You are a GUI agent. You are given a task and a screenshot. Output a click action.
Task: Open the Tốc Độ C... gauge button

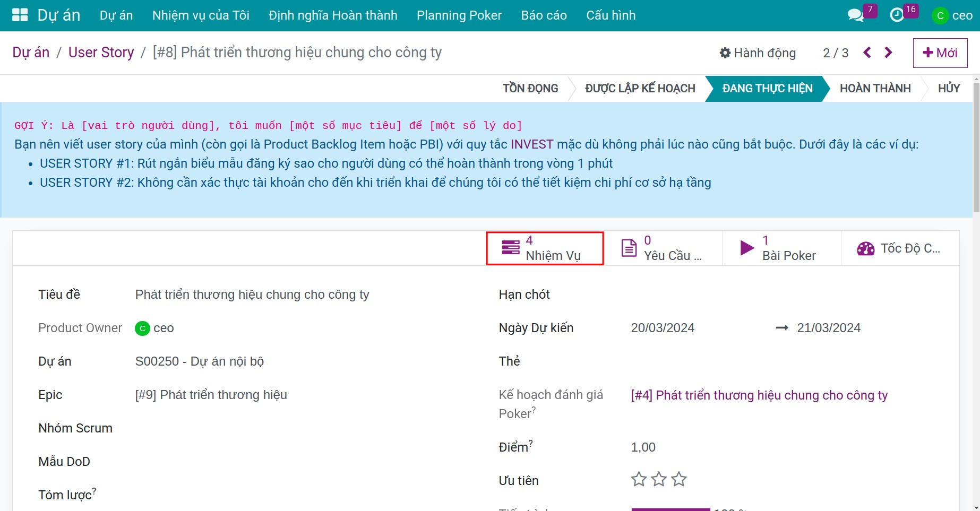point(900,248)
